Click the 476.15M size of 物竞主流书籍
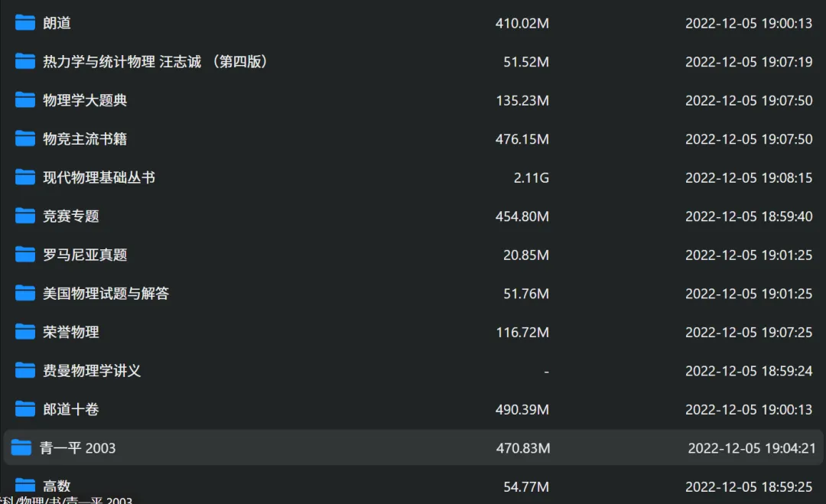The width and height of the screenshot is (826, 504). (522, 139)
